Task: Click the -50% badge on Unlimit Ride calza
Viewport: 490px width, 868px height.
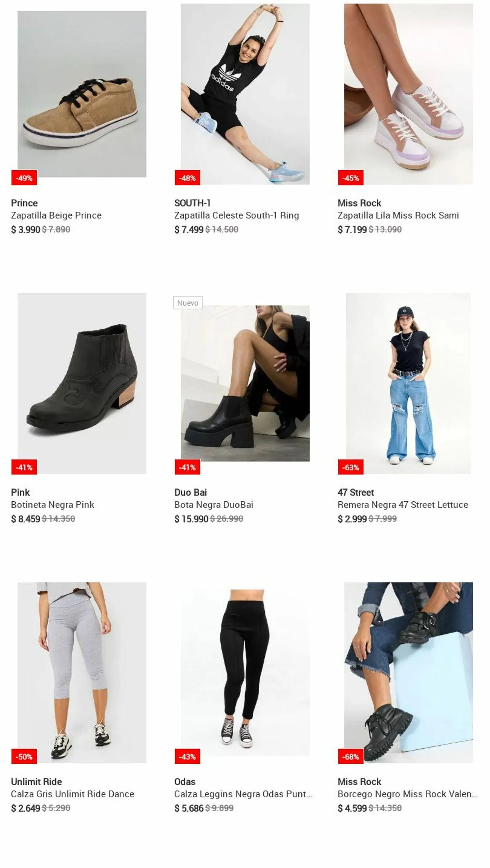Action: (x=24, y=756)
